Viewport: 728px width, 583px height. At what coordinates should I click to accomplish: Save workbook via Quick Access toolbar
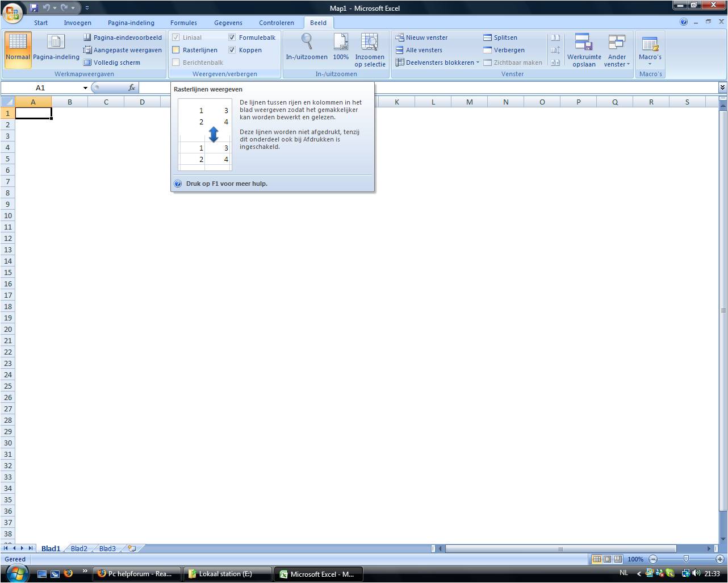(34, 8)
